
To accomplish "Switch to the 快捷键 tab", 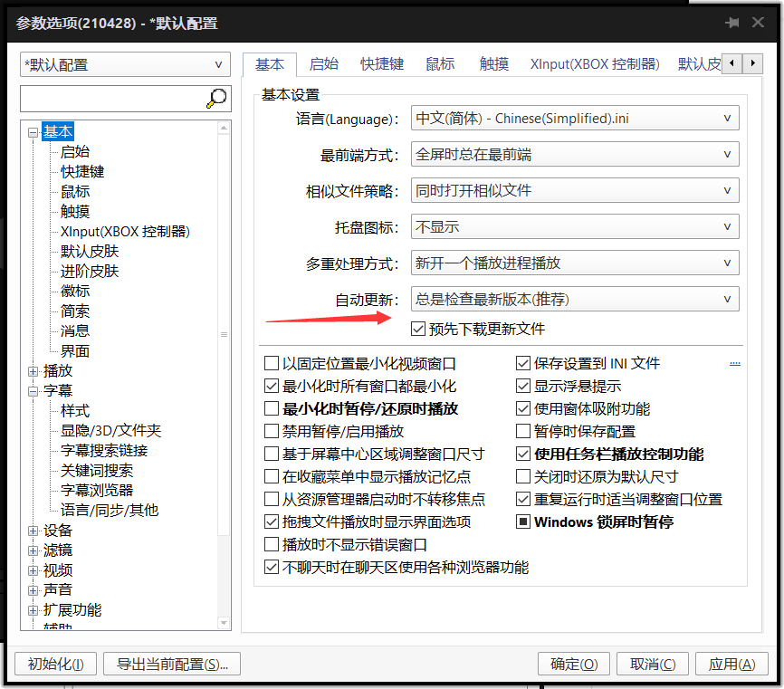I will (382, 64).
